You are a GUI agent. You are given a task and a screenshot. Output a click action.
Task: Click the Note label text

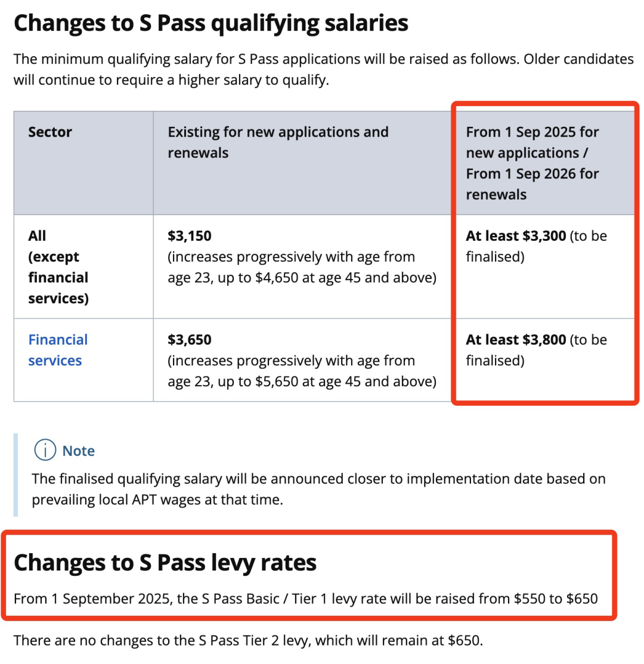(x=78, y=451)
